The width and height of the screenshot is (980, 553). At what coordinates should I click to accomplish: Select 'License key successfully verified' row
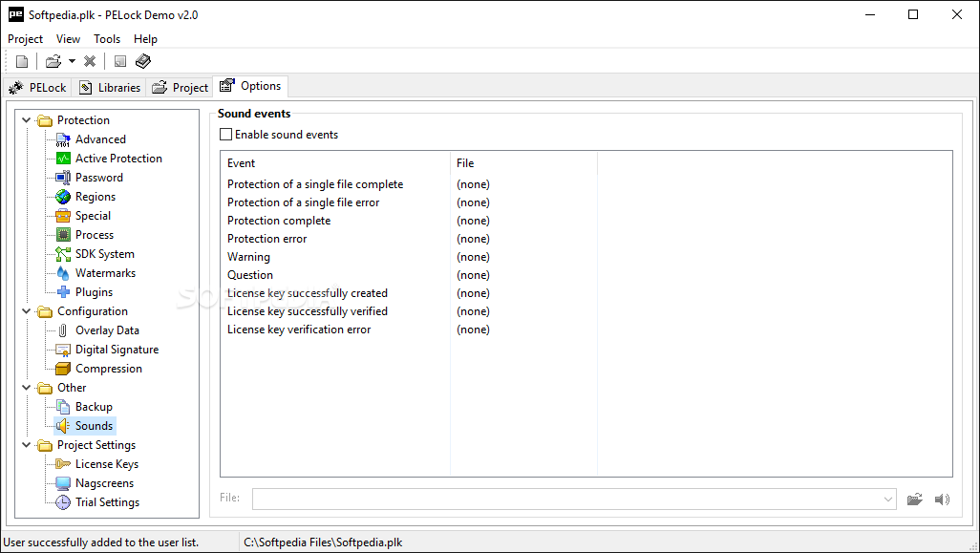308,311
